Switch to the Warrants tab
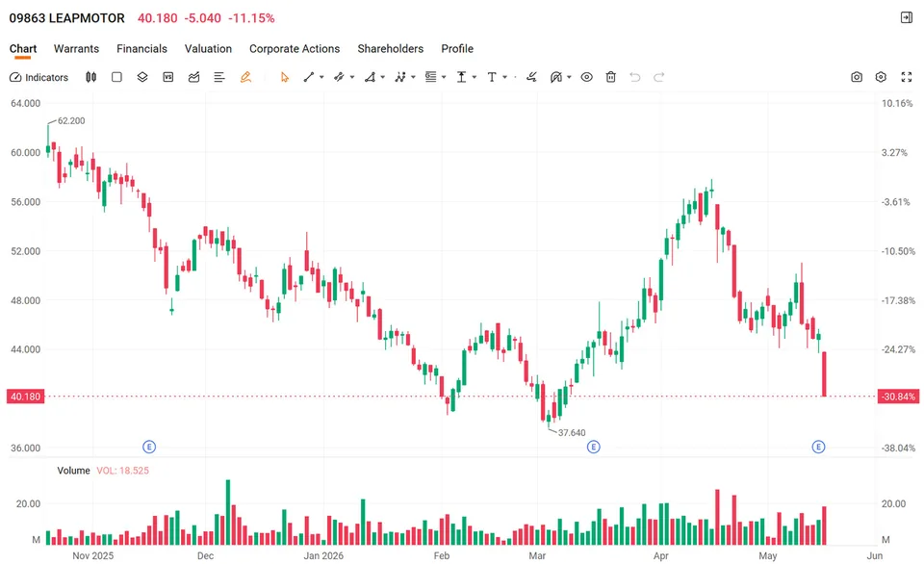This screenshot has height=564, width=924. coord(76,49)
